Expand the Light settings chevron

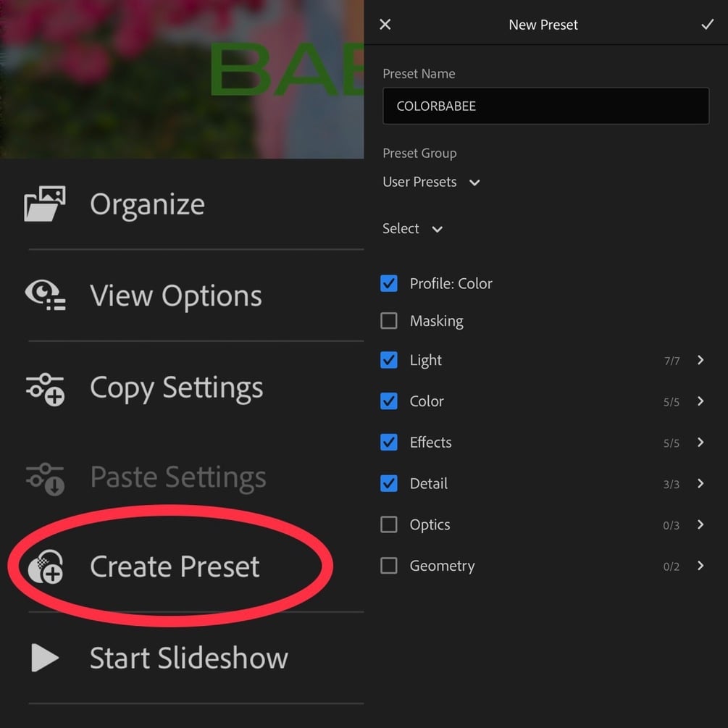point(700,360)
